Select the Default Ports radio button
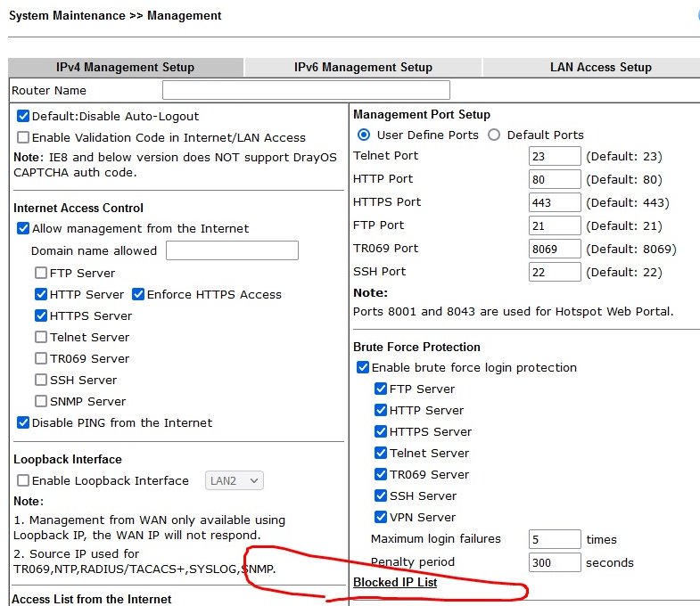Screen dimensions: 700x606 495,135
